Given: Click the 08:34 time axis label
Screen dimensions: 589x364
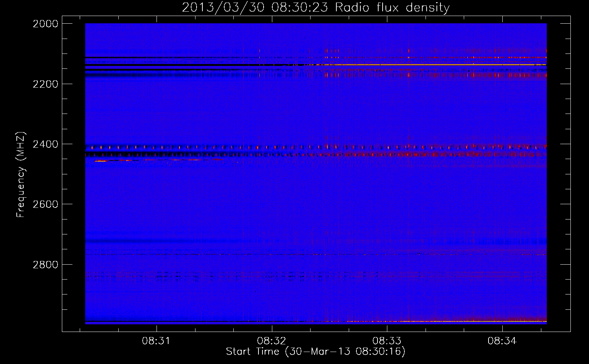Looking at the screenshot, I should coord(502,341).
